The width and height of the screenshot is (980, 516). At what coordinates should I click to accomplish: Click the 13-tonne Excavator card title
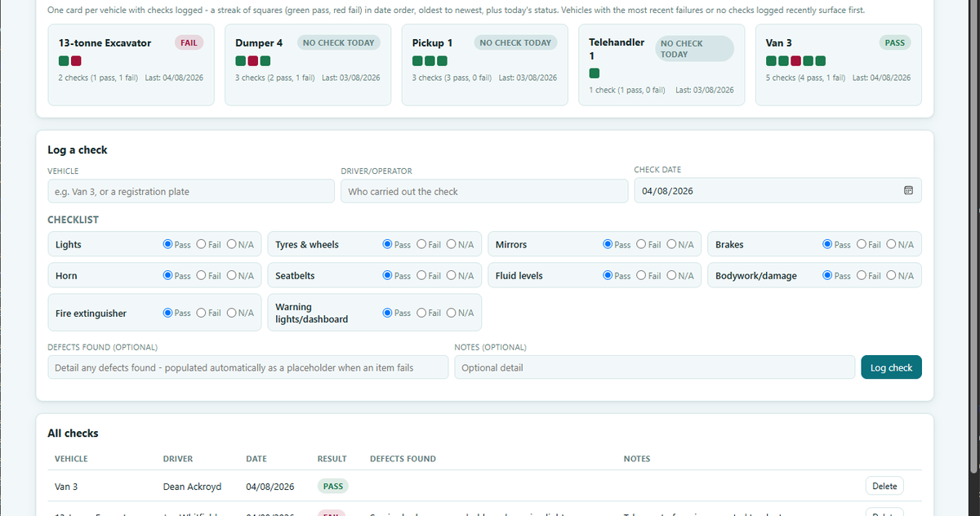point(105,43)
